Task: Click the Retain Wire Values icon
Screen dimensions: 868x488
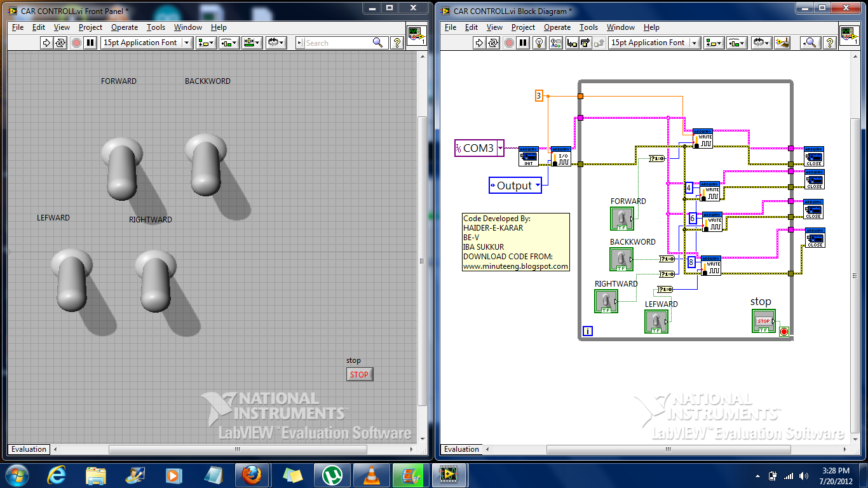Action: click(x=555, y=43)
